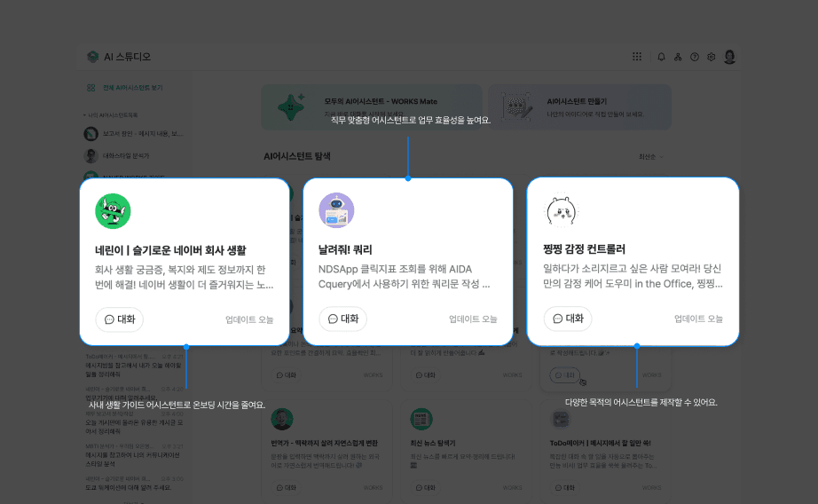The height and width of the screenshot is (504, 818).
Task: Start 대화 on 날려줘! 쿼리 card
Action: [x=342, y=319]
